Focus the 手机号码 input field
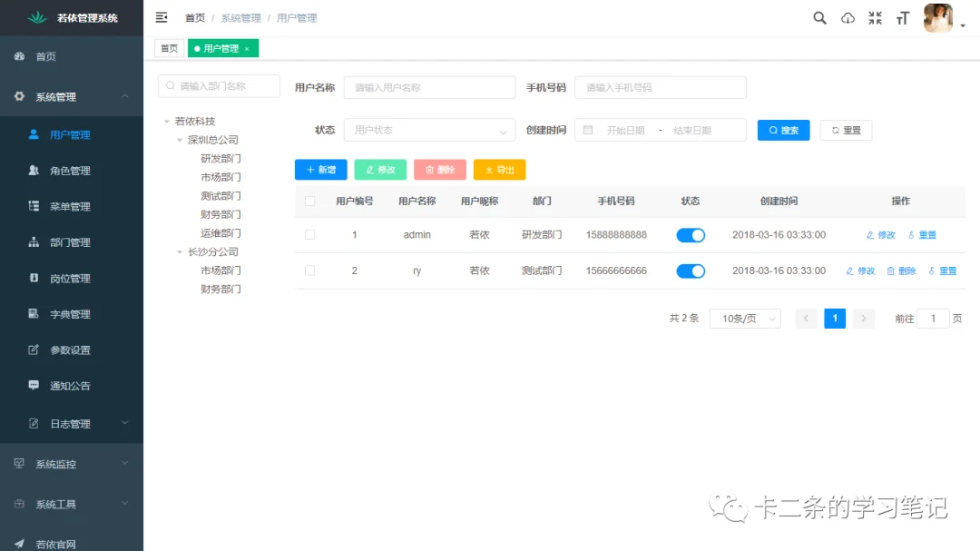The height and width of the screenshot is (551, 980). pos(660,87)
